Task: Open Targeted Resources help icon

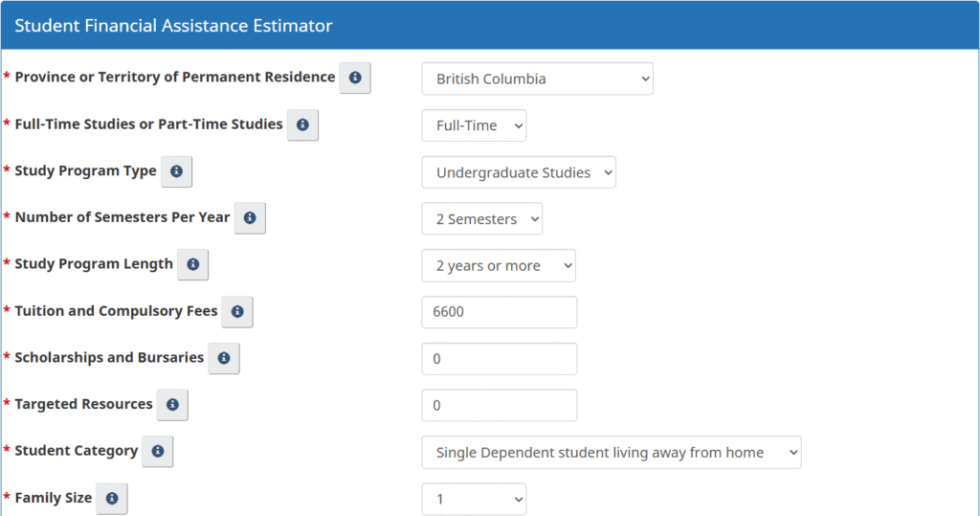Action: (x=172, y=405)
